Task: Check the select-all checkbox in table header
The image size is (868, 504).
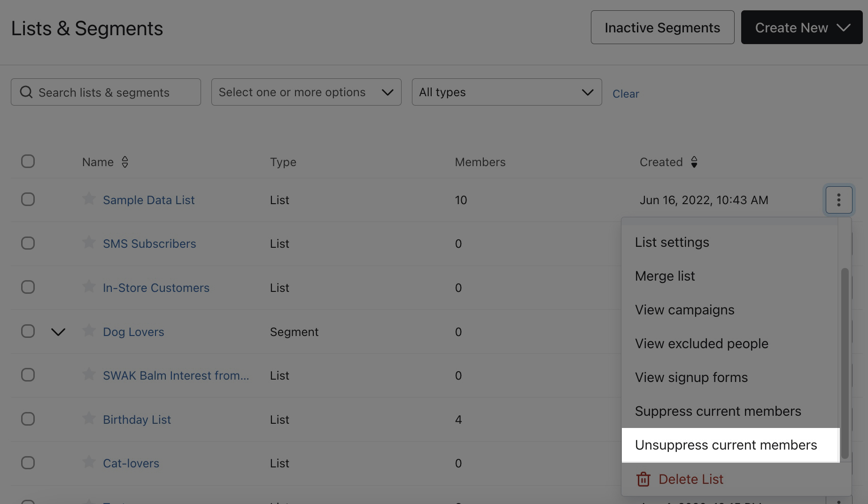Action: coord(28,161)
